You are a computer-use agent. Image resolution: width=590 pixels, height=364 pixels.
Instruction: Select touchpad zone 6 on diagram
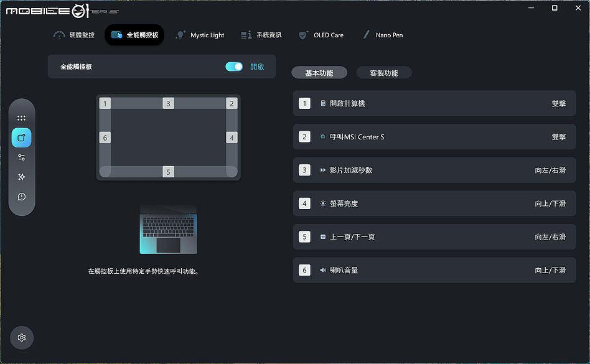105,138
